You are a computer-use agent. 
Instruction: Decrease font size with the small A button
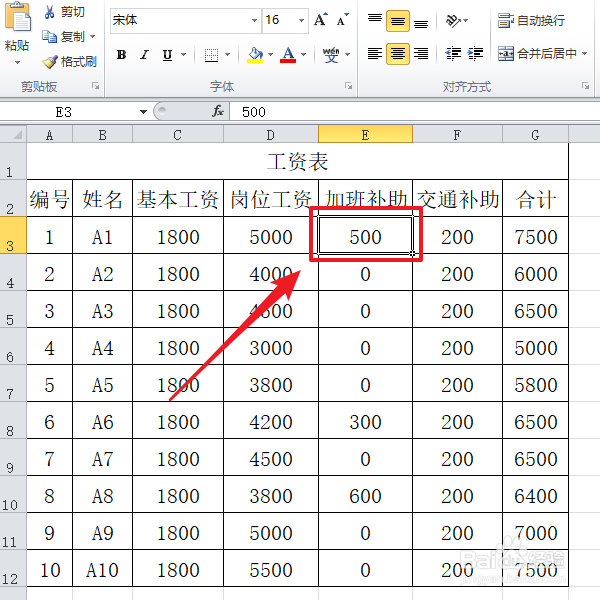click(x=342, y=20)
